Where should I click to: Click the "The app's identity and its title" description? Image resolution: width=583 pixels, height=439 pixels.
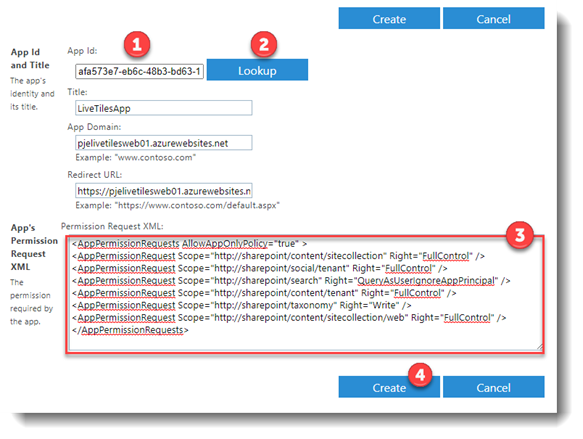click(x=32, y=93)
